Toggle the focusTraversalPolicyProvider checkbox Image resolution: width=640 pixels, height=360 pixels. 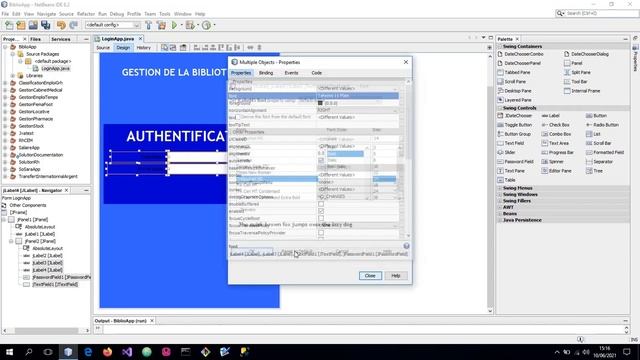click(321, 233)
